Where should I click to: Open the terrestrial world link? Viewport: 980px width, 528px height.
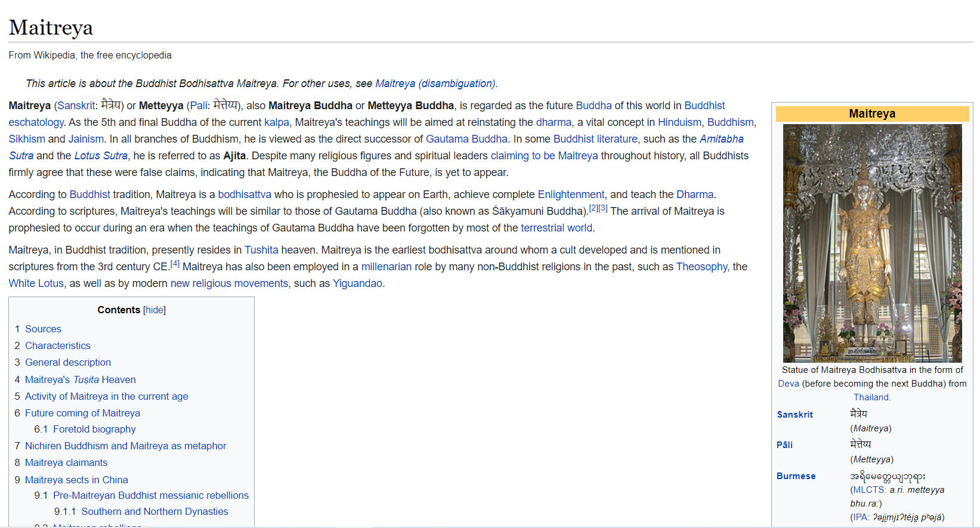557,228
